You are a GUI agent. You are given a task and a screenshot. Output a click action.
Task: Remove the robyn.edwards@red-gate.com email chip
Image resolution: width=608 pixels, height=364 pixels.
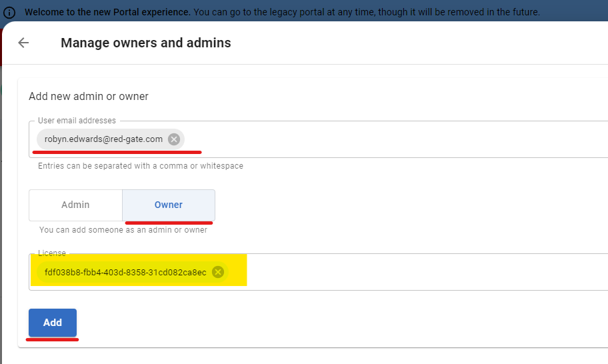tap(174, 139)
